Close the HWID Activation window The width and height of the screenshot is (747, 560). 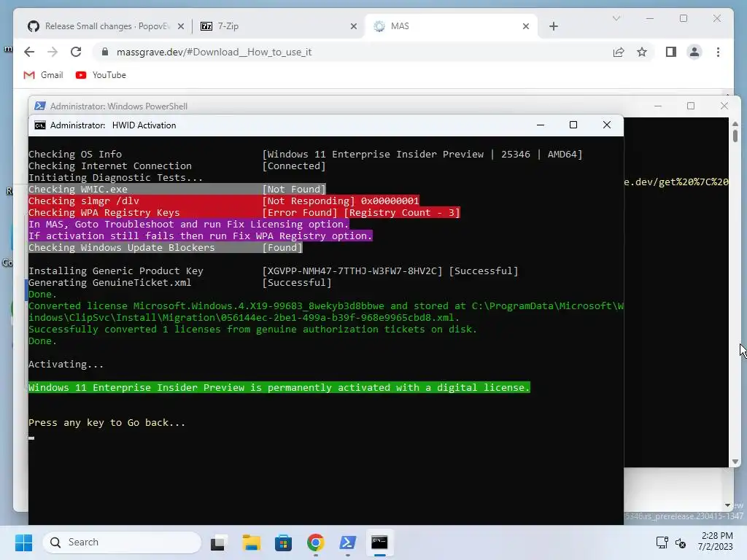[606, 125]
